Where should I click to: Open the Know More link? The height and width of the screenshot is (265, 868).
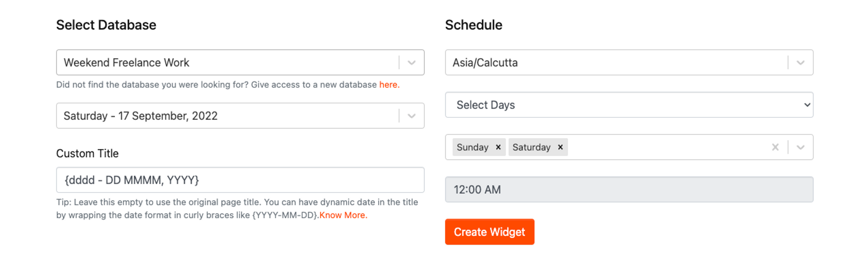coord(343,215)
